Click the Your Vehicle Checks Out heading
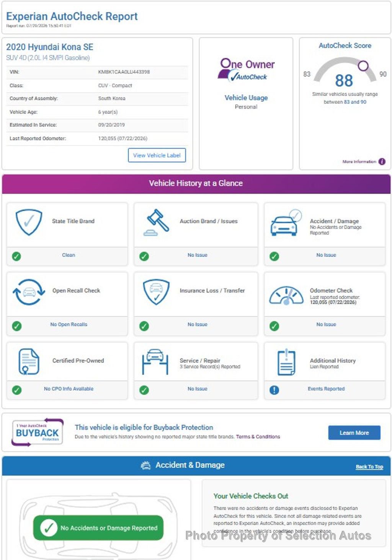The image size is (392, 560). tap(251, 496)
